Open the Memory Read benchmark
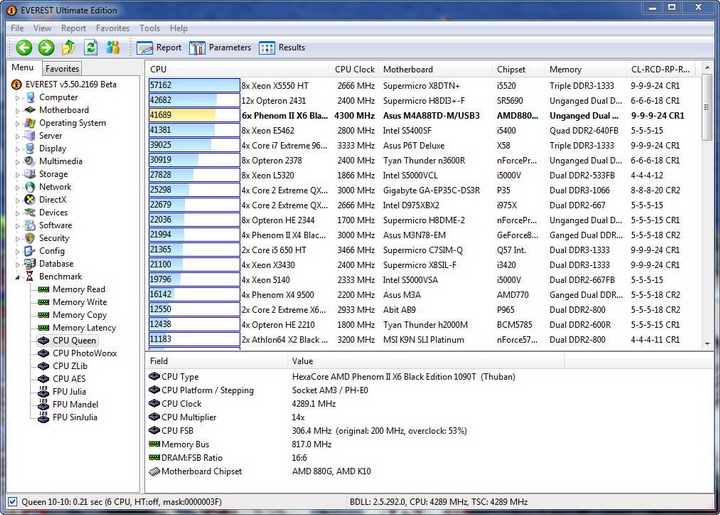 [x=72, y=290]
